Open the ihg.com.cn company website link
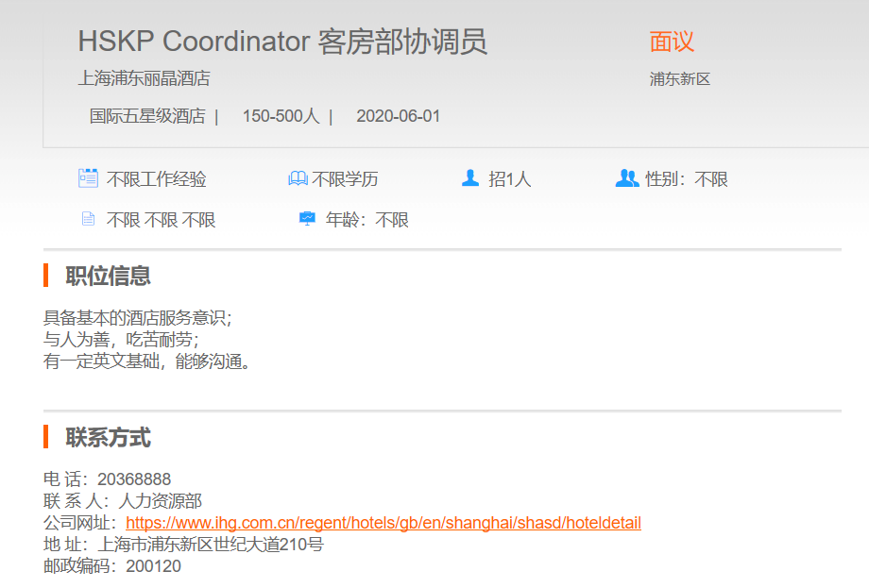This screenshot has width=869, height=588. coord(383,523)
